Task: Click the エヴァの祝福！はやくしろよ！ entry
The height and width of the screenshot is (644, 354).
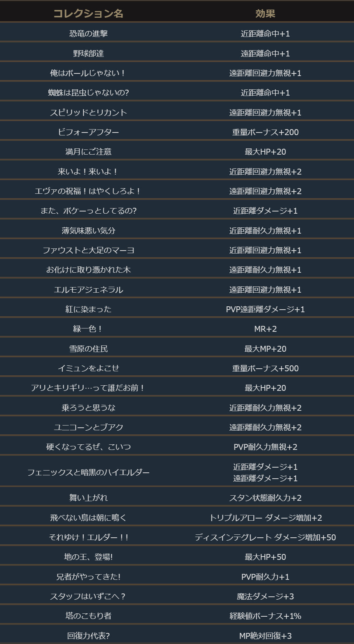Action: pos(88,191)
